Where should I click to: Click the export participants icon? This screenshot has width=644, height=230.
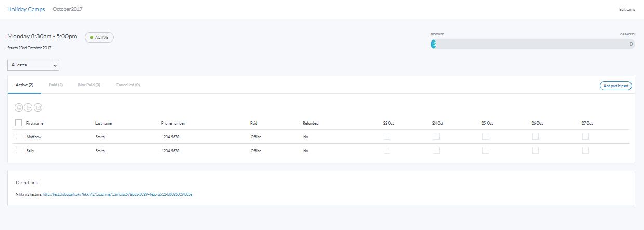[29, 107]
